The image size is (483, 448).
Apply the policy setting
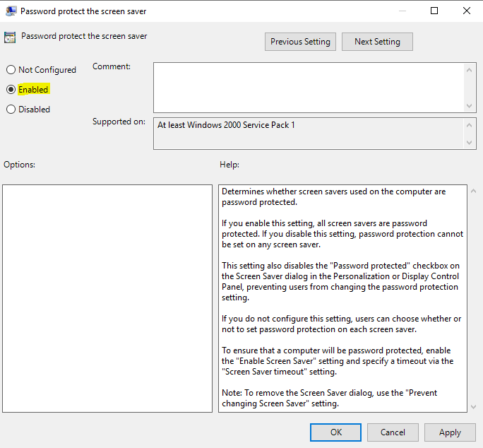tap(450, 432)
